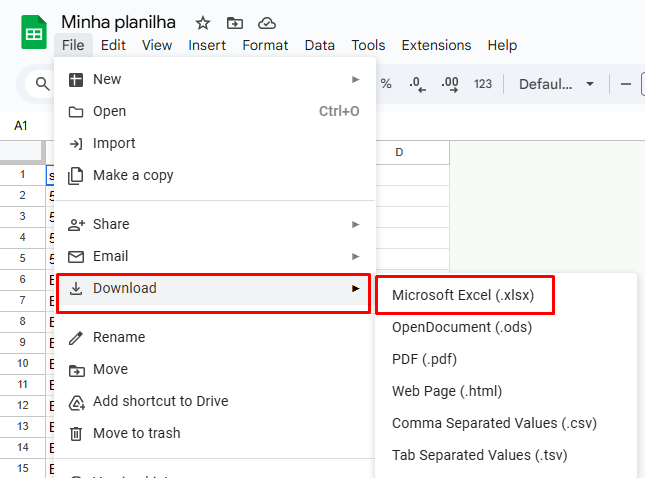Viewport: 645px width, 478px height.
Task: Expand the Share submenu
Action: click(x=215, y=224)
